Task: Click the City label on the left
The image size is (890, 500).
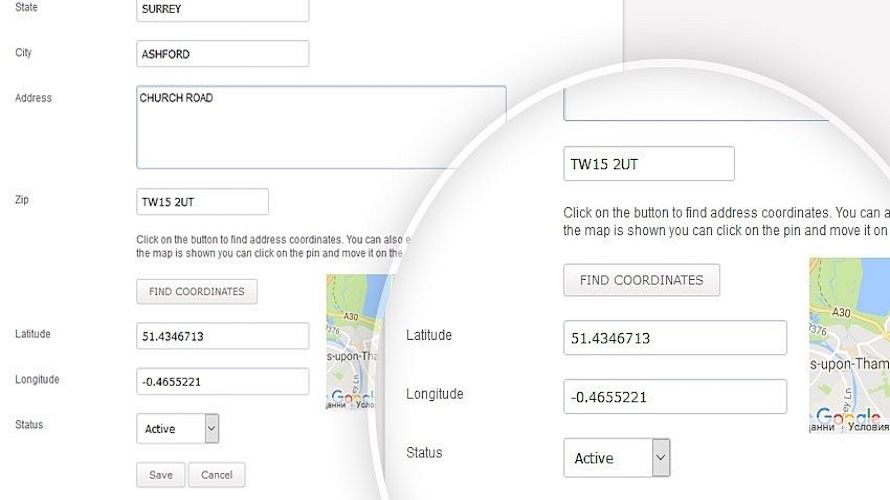Action: 23,53
